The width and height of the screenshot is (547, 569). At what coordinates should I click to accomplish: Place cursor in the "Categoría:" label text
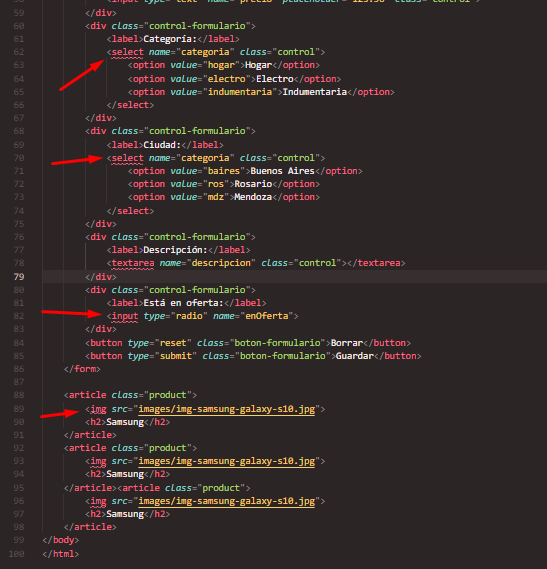[170, 39]
